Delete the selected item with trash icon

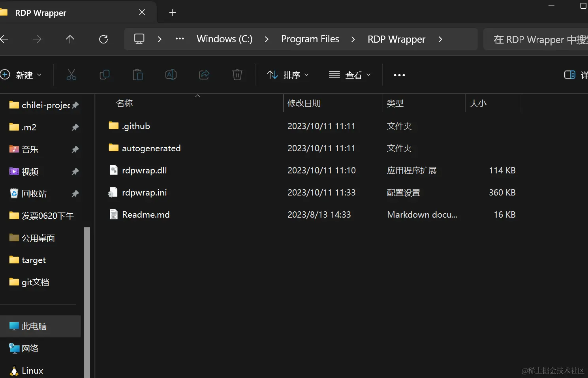click(x=237, y=75)
